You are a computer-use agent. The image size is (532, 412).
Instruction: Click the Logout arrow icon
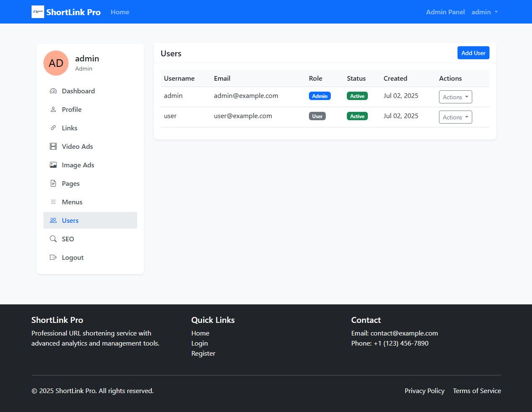click(x=53, y=257)
